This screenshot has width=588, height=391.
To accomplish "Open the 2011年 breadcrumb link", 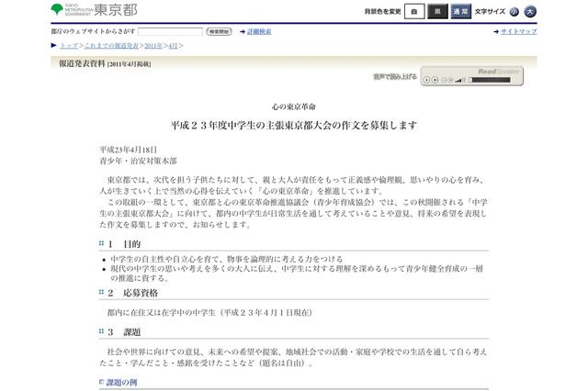I will click(153, 46).
